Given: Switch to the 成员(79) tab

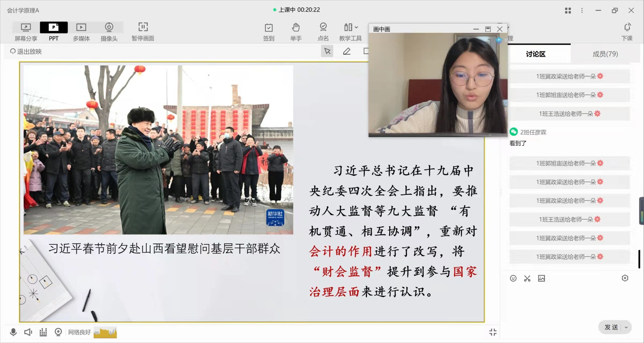Looking at the screenshot, I should click(x=605, y=54).
